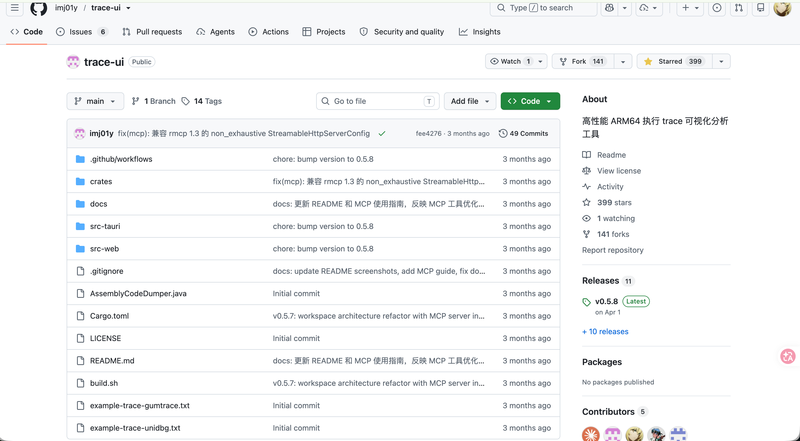Viewport: 800px width, 441px height.
Task: Open example-trace-gumtrace.txt file
Action: pyautogui.click(x=140, y=405)
